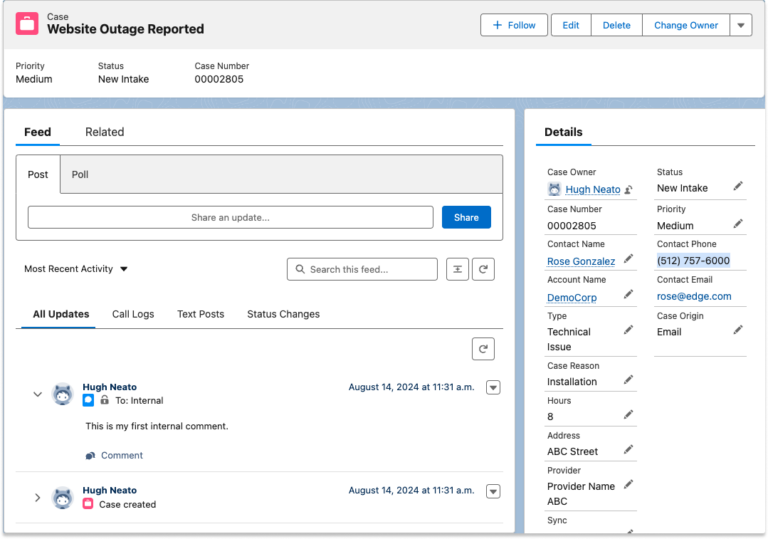Open the Most Recent Activity sort dropdown

[77, 269]
